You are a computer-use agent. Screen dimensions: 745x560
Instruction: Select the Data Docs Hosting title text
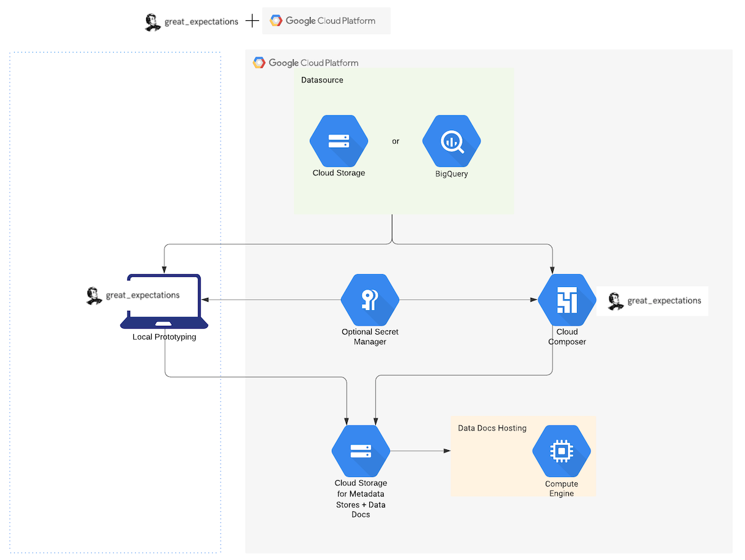[x=492, y=428]
